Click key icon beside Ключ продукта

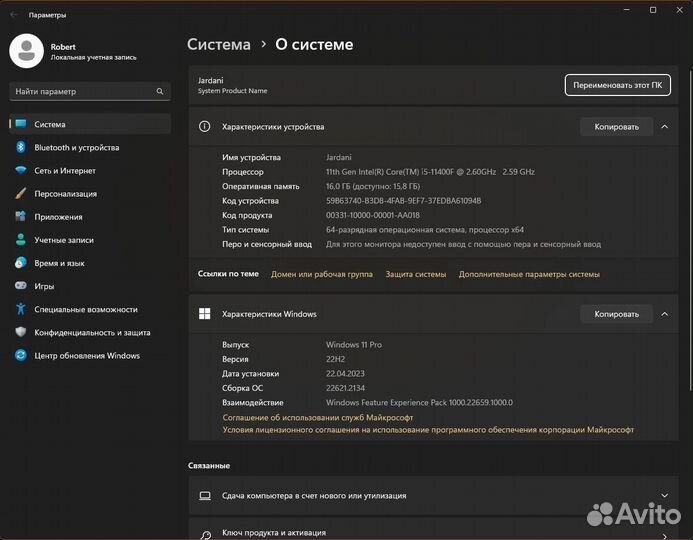pyautogui.click(x=206, y=535)
